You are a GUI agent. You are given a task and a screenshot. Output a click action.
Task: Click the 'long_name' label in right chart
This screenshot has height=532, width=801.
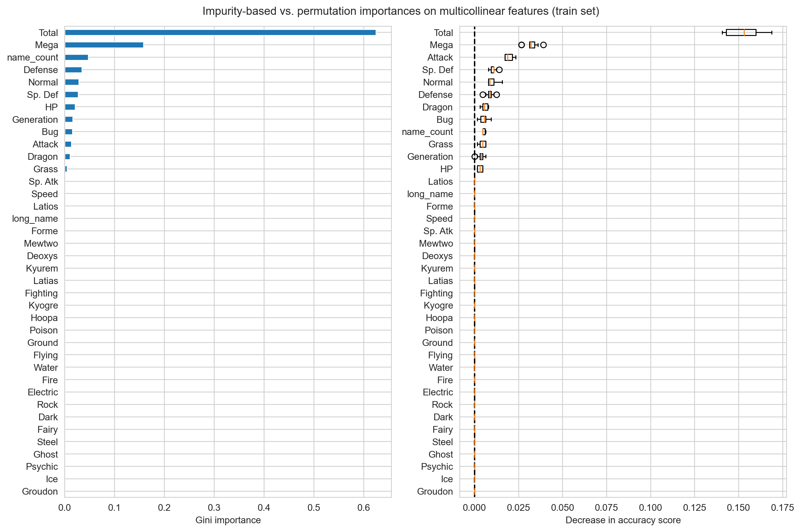coord(429,194)
